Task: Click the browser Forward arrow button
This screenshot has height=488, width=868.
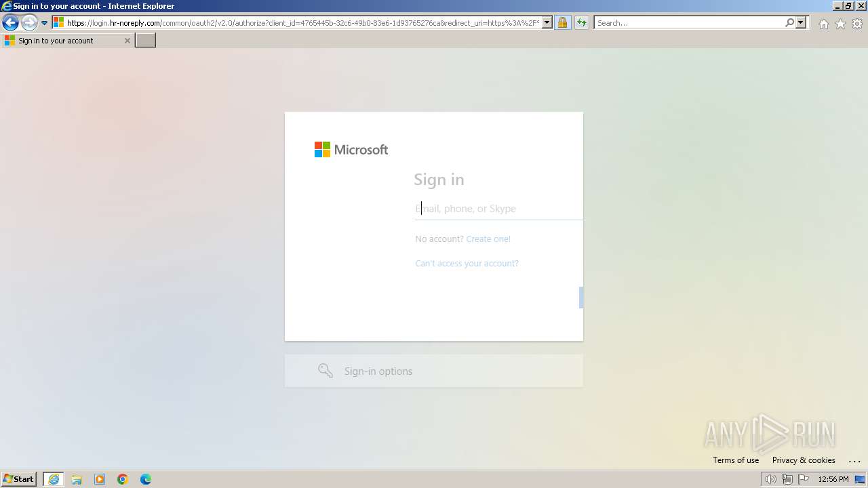Action: 29,23
